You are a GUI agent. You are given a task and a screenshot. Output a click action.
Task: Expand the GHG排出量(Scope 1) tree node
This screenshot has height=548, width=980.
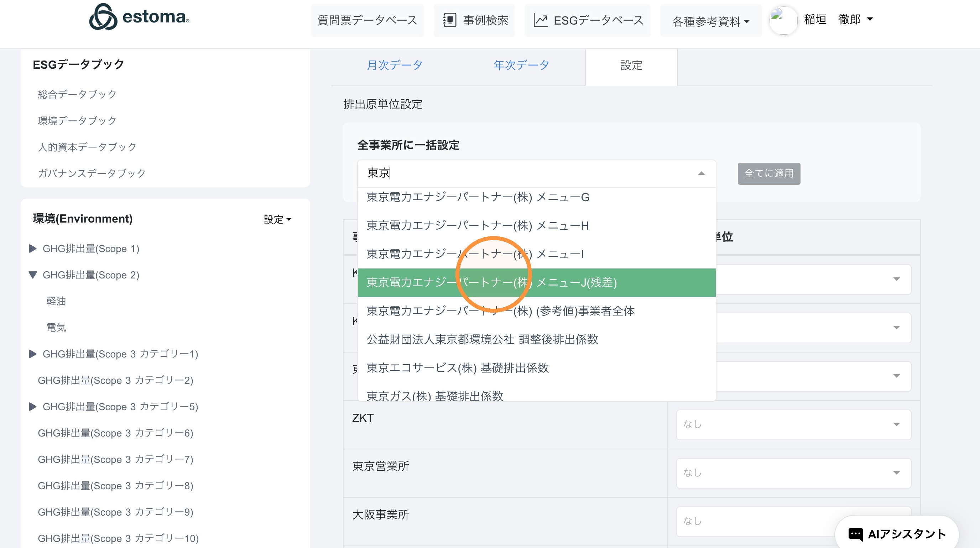(x=33, y=249)
